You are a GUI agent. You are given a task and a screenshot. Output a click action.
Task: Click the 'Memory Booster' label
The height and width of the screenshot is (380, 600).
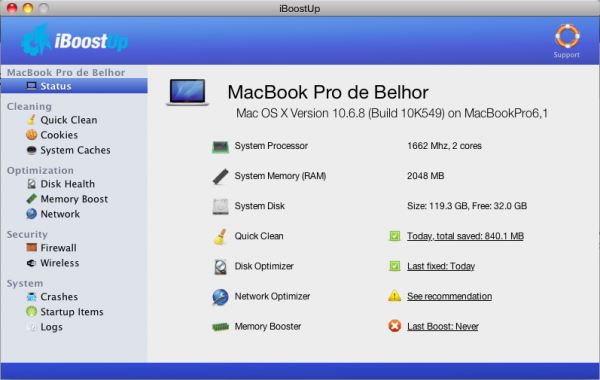[x=267, y=326]
